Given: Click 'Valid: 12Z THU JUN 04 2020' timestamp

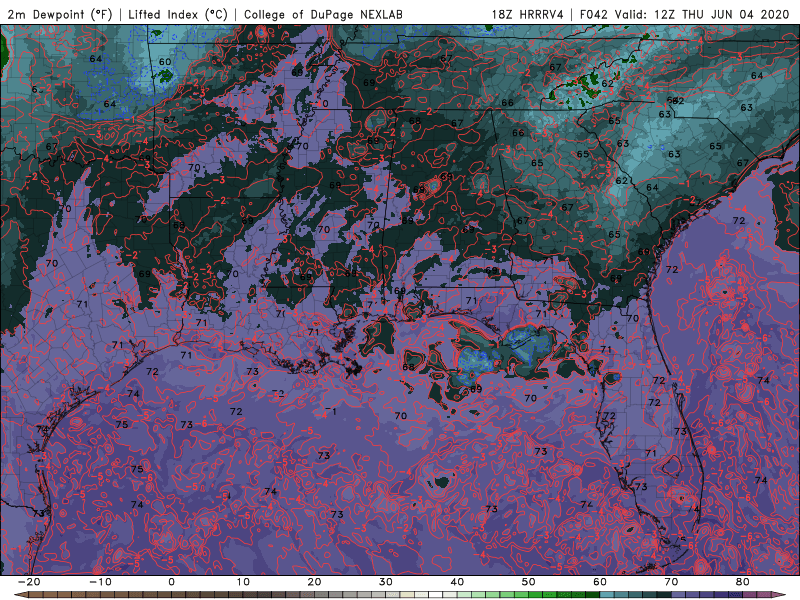Looking at the screenshot, I should [702, 14].
